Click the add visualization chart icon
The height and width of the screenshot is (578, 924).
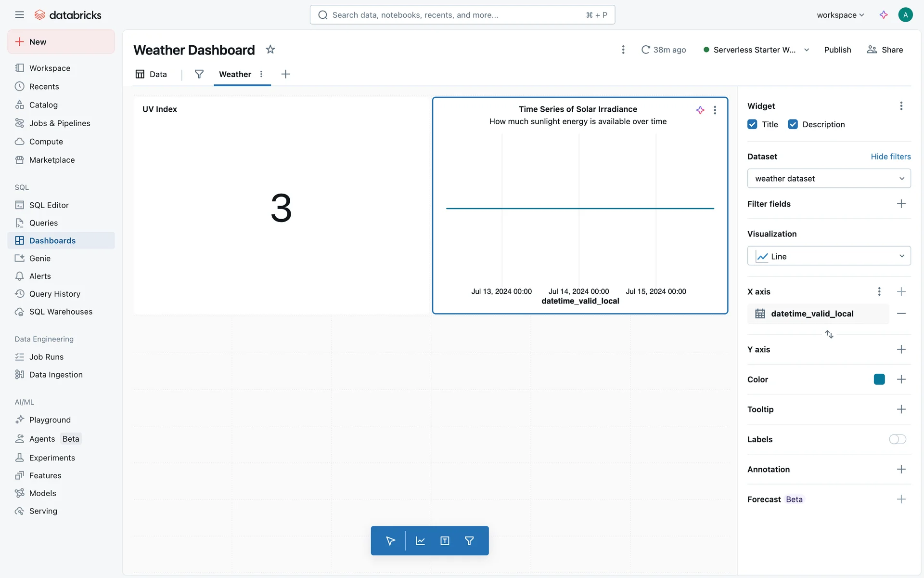[x=420, y=540]
